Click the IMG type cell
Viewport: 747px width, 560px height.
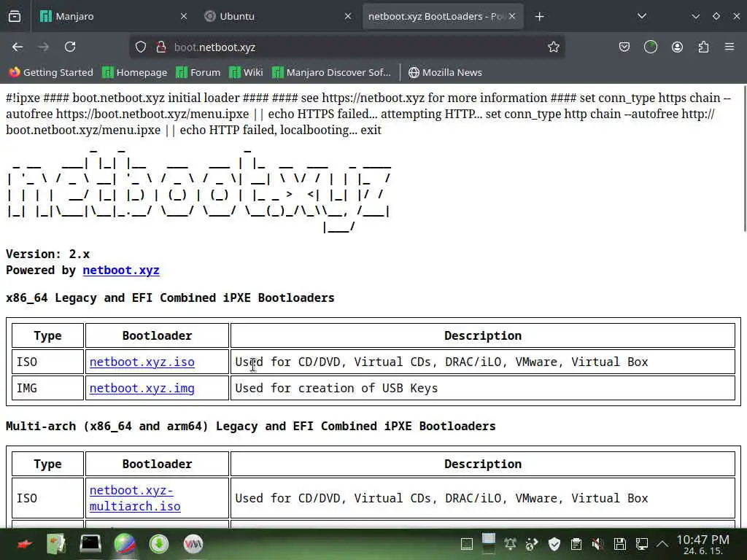tap(47, 388)
